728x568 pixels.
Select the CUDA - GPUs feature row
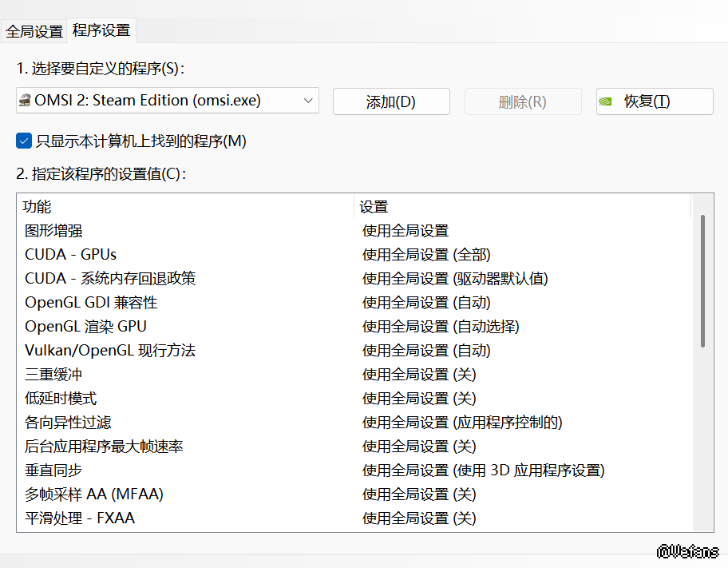tap(70, 255)
